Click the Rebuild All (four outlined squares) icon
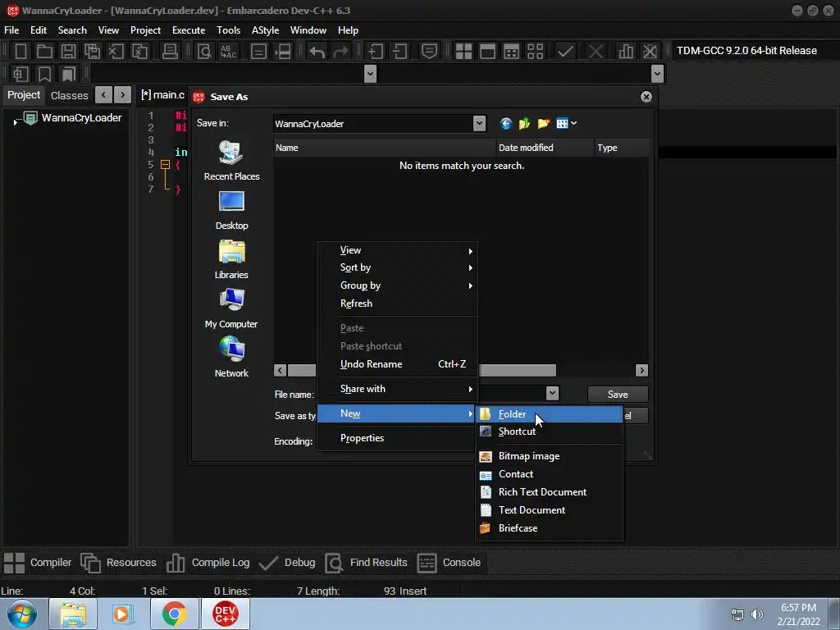840x630 pixels. pyautogui.click(x=535, y=52)
